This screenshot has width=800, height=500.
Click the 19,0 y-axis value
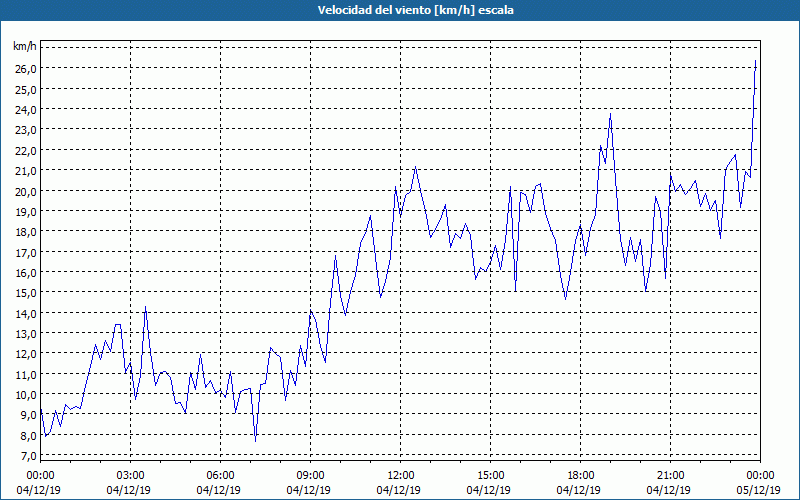[26, 211]
